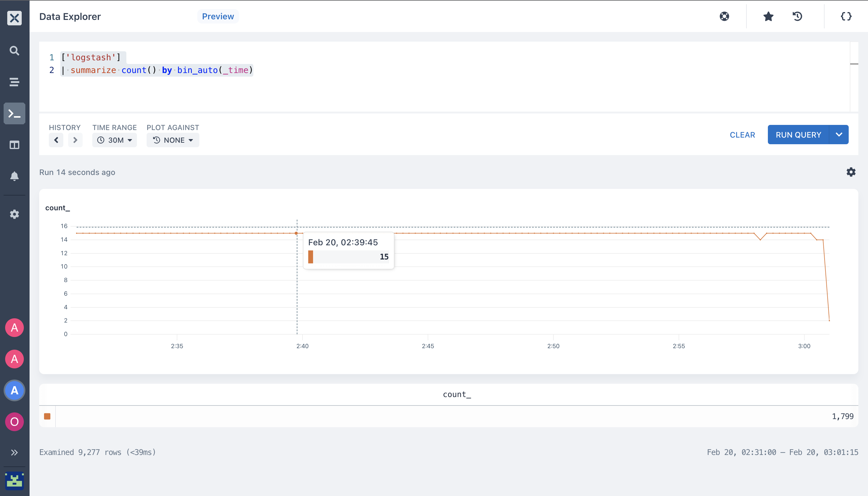868x496 pixels.
Task: Select the Data Explorer terminal icon
Action: pos(14,113)
